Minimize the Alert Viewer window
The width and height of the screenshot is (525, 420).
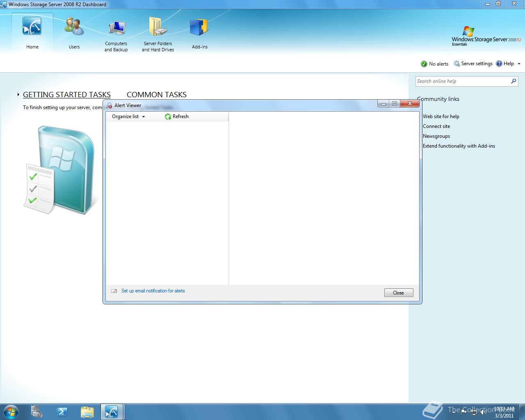click(383, 104)
